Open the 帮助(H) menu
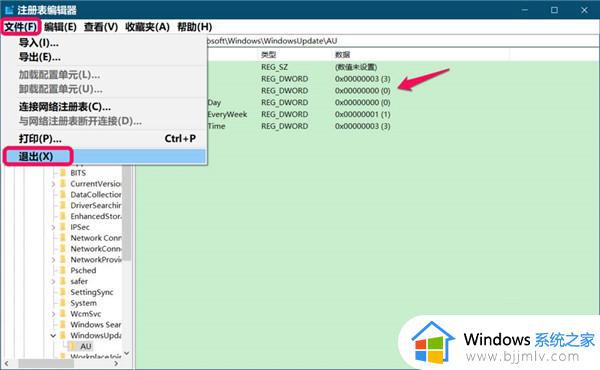Viewport: 600px width, 370px height. click(194, 27)
